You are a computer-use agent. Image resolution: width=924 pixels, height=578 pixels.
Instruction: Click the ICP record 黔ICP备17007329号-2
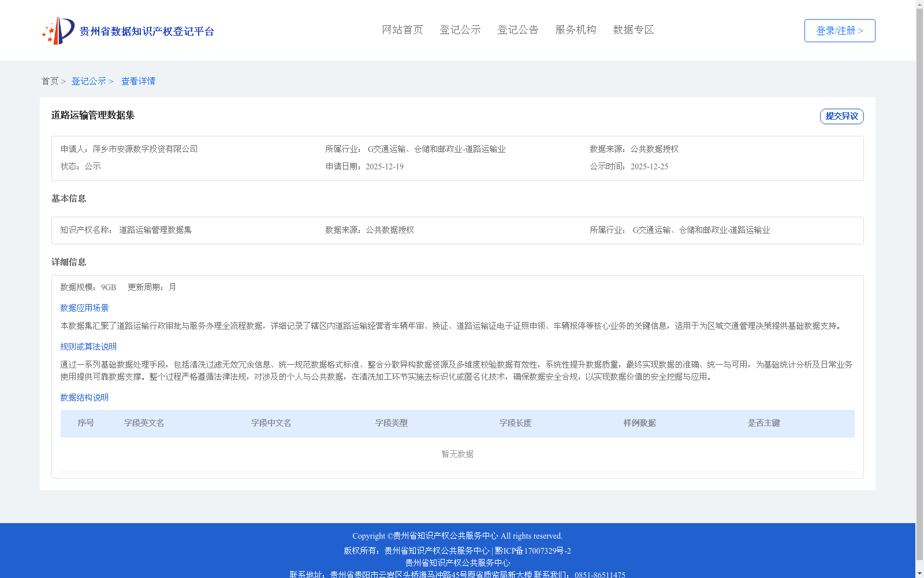[x=533, y=551]
